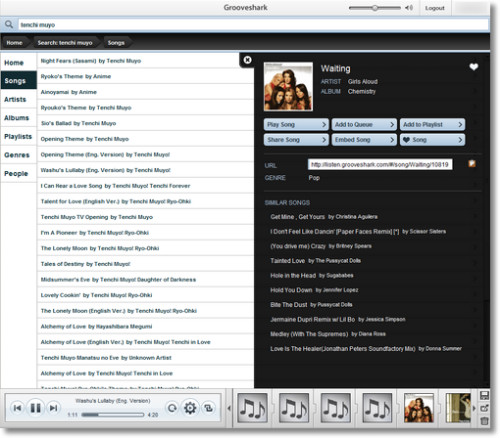The height and width of the screenshot is (438, 500).
Task: Open the Share Song options
Action: click(296, 140)
